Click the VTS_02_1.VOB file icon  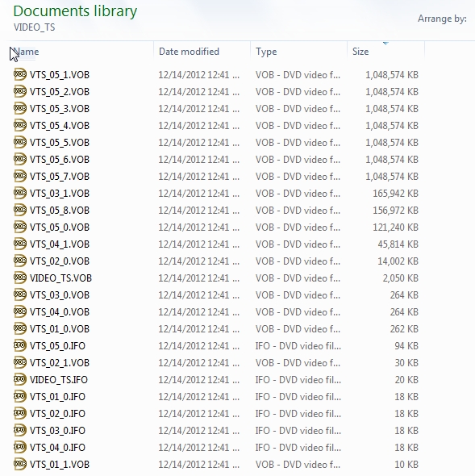pyautogui.click(x=20, y=362)
